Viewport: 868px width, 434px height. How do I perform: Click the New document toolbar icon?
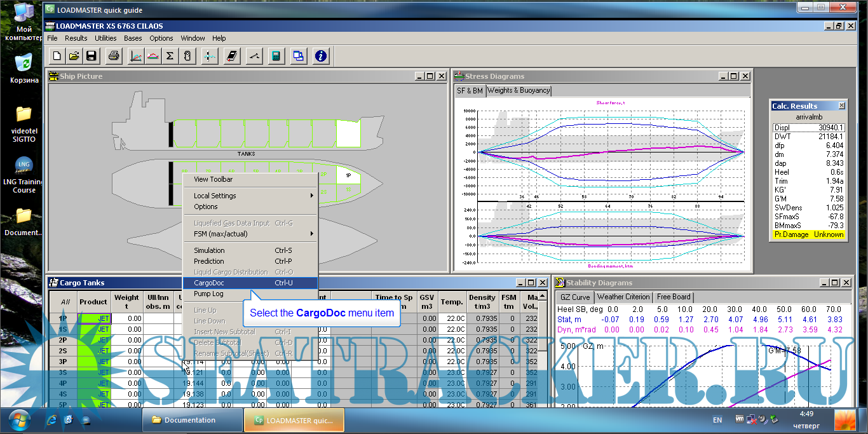pyautogui.click(x=57, y=56)
